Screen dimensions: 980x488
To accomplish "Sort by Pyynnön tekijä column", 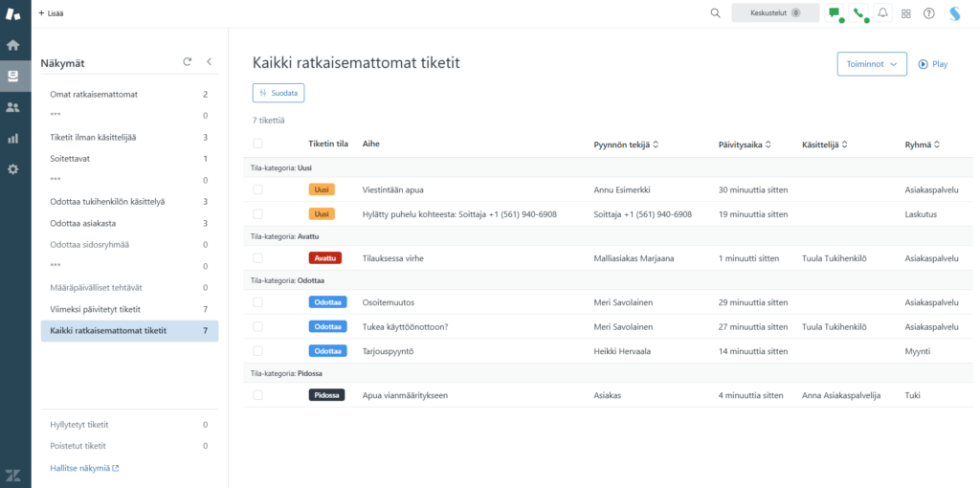I will pos(626,144).
